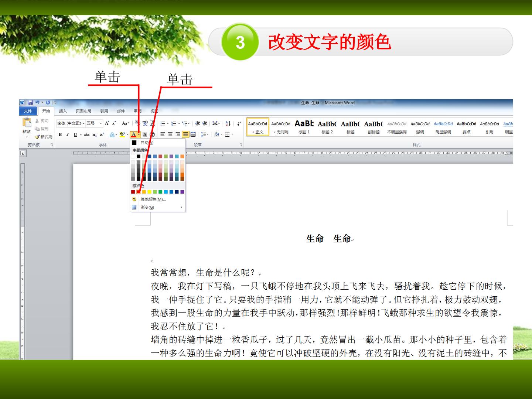Apply italic with the I icon
This screenshot has width=532, height=399.
[x=68, y=134]
